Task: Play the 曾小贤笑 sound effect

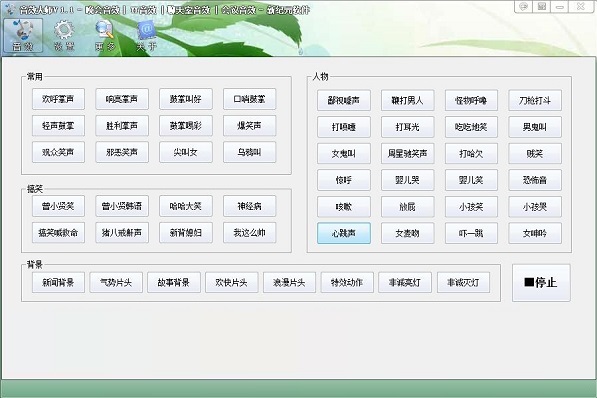Action: [x=58, y=206]
